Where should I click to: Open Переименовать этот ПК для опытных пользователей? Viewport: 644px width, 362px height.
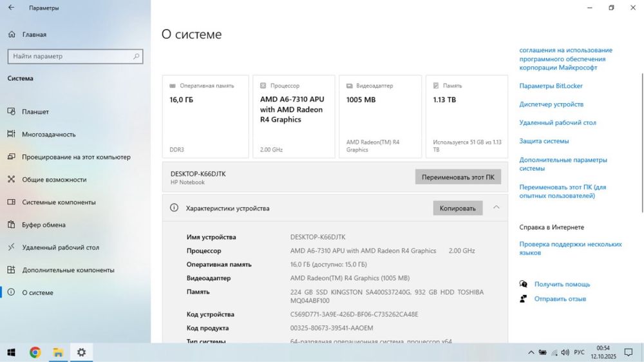pos(562,191)
